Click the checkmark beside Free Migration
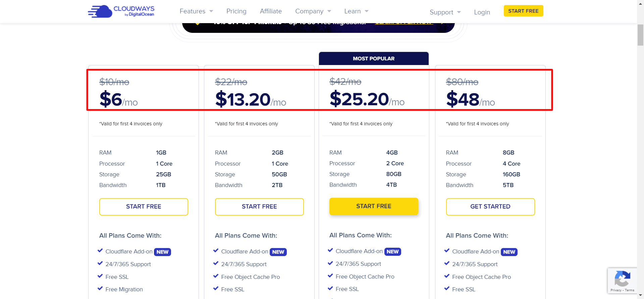The width and height of the screenshot is (644, 299). (x=100, y=289)
